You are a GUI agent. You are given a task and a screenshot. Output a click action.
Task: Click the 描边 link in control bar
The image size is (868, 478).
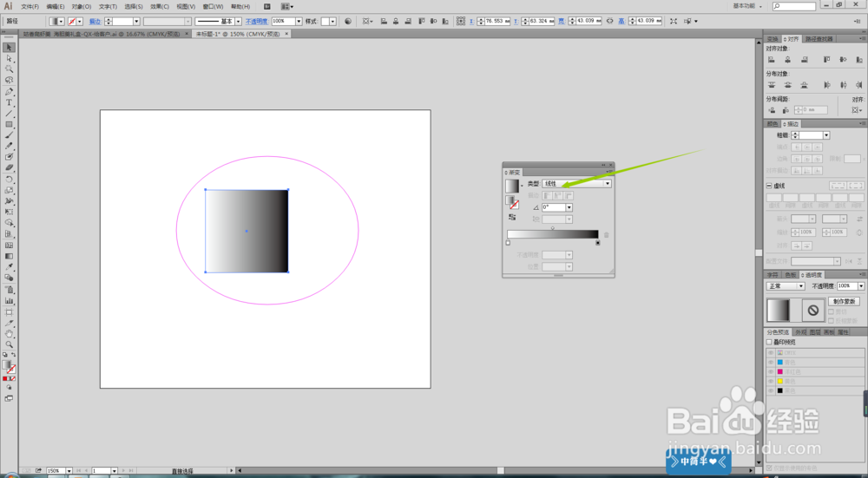(95, 21)
